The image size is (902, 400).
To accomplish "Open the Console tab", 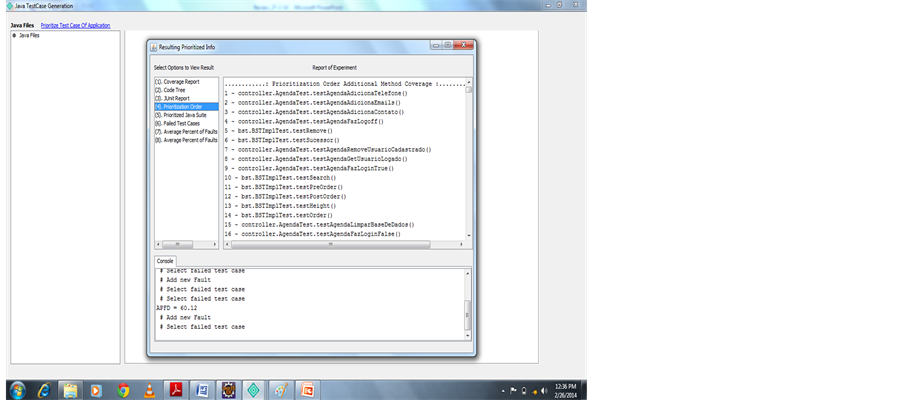I will (165, 261).
